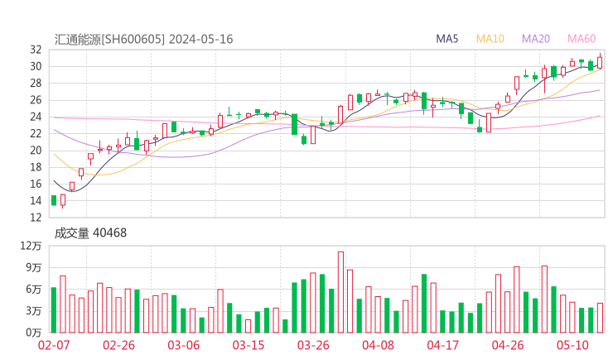Click the 6万 volume axis label

tap(34, 290)
